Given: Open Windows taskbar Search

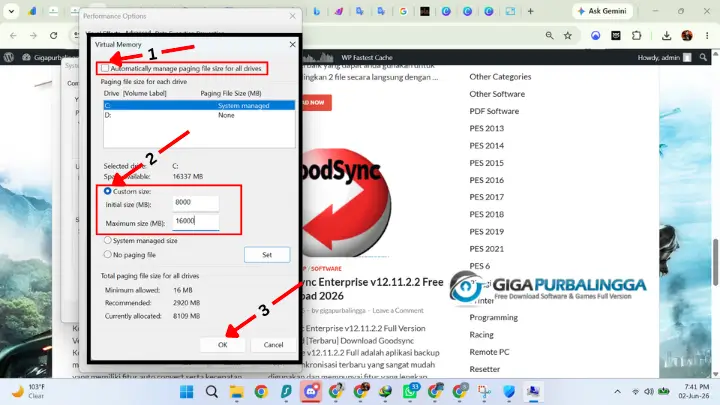Looking at the screenshot, I should coord(212,392).
